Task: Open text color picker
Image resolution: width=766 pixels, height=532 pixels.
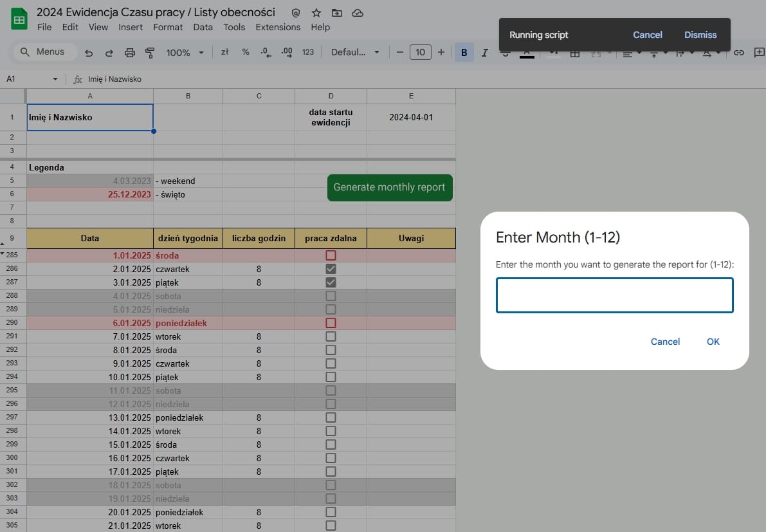Action: [527, 54]
